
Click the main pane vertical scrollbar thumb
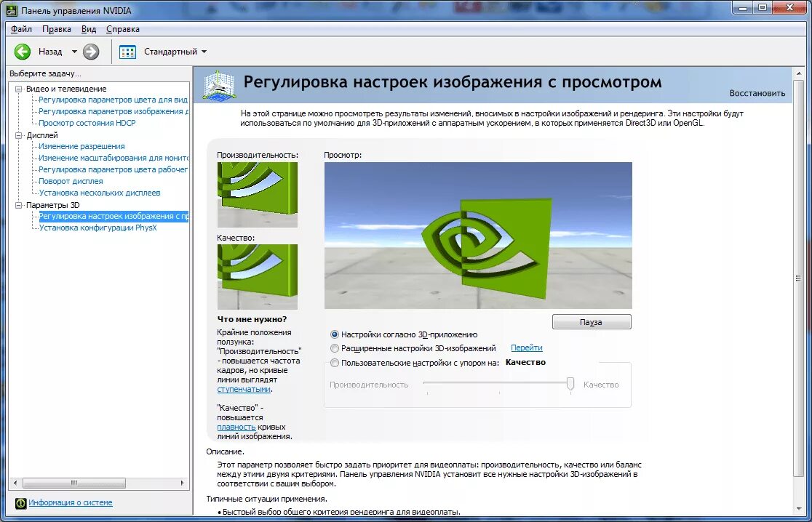[x=798, y=278]
